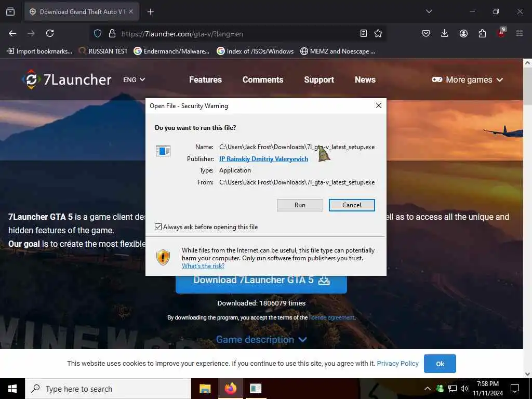Toggle Reader View icon in address bar

click(x=363, y=33)
